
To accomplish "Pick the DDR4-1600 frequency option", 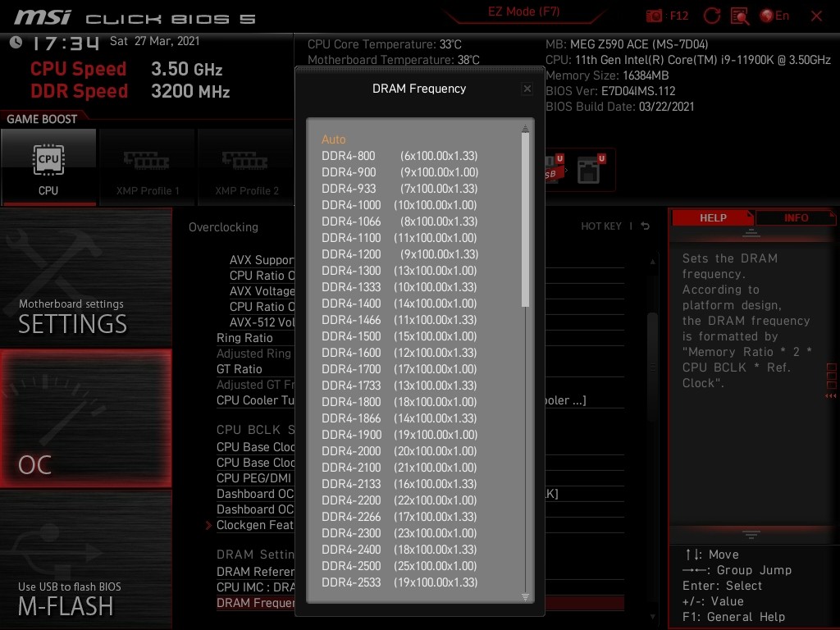I will pyautogui.click(x=399, y=353).
